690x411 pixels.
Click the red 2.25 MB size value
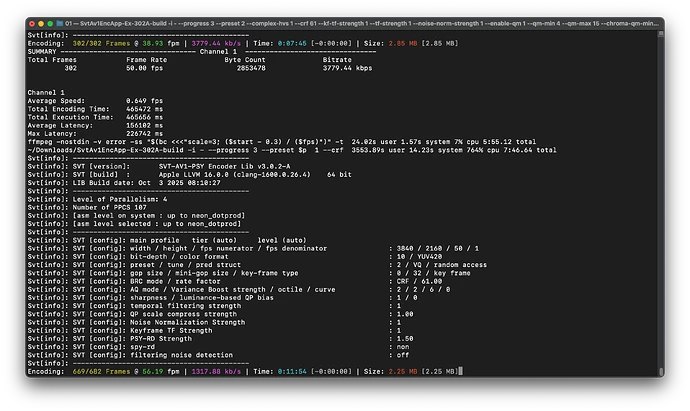(x=403, y=371)
